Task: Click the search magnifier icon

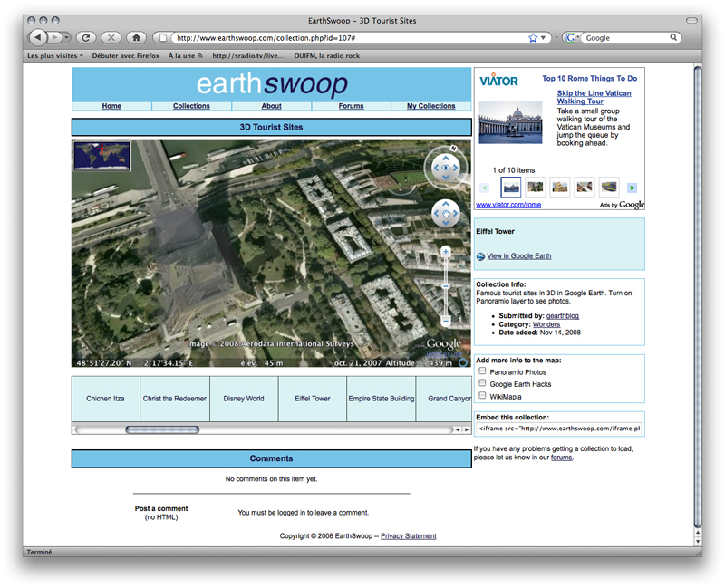Action: pyautogui.click(x=673, y=37)
